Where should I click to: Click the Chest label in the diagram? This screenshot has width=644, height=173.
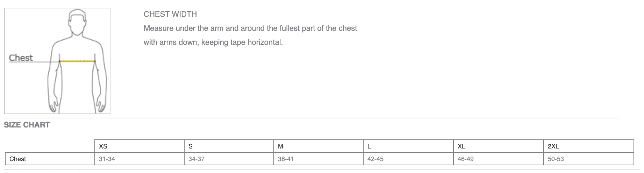(x=21, y=58)
